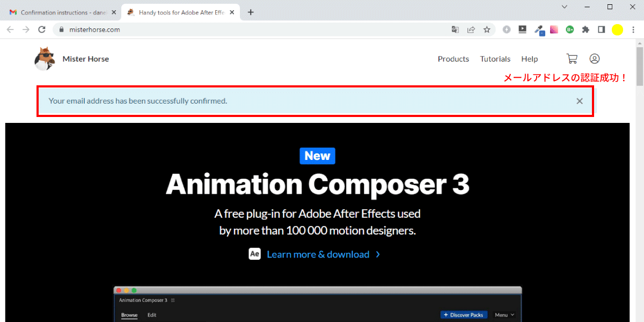Click the Google Translate page icon
Image resolution: width=644 pixels, height=322 pixels.
[455, 30]
